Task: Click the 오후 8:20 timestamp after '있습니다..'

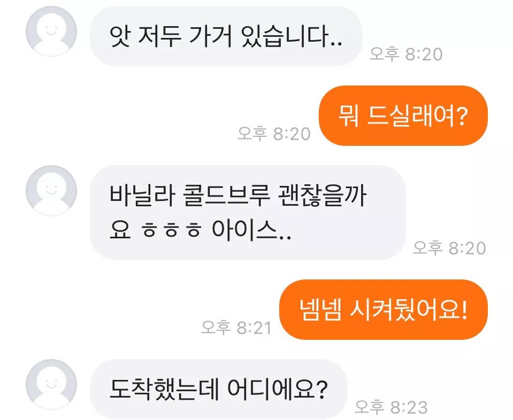Action: coord(406,54)
